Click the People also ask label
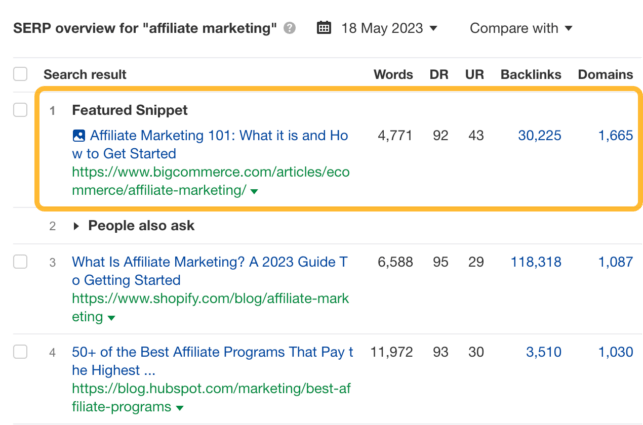 141,226
